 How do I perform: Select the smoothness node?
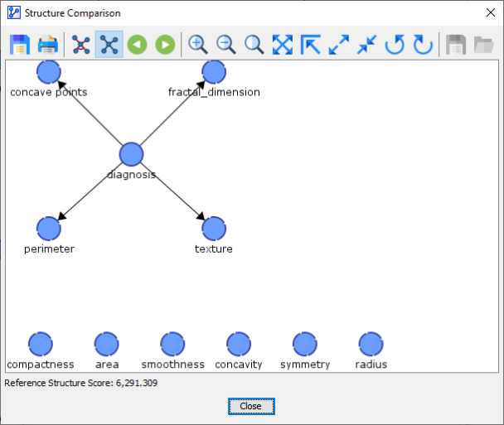click(x=172, y=344)
